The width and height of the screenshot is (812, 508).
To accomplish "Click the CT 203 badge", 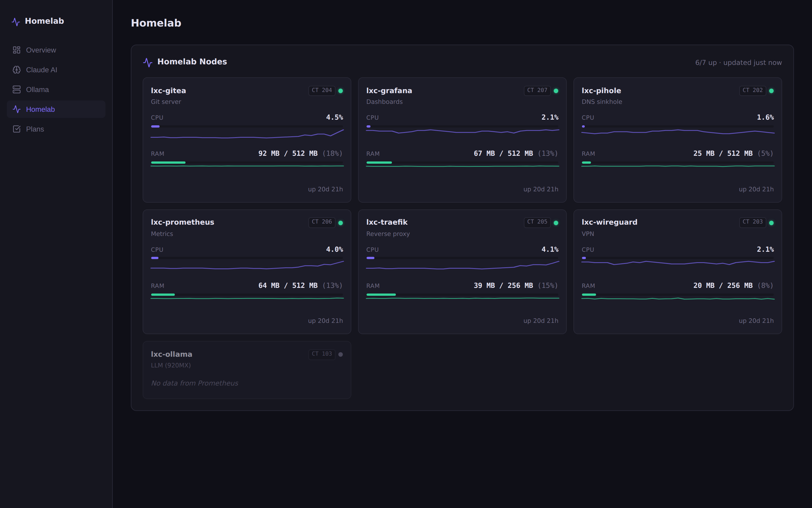I will (x=753, y=222).
